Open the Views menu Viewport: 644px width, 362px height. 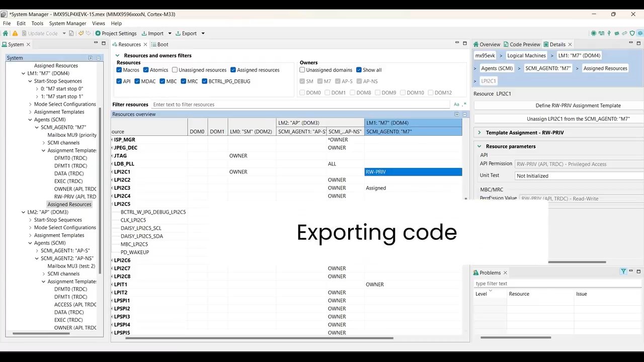pyautogui.click(x=99, y=23)
